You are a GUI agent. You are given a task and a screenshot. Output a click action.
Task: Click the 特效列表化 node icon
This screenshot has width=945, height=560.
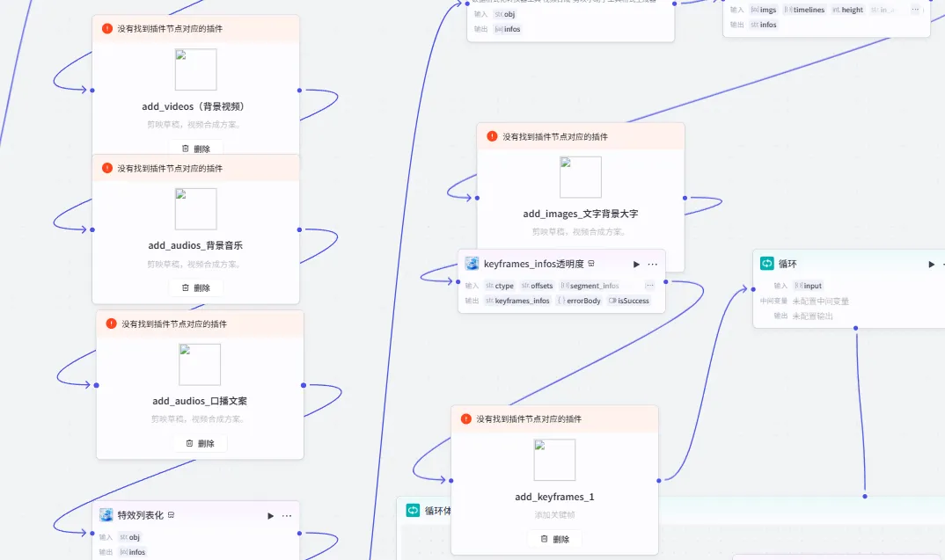(x=106, y=515)
